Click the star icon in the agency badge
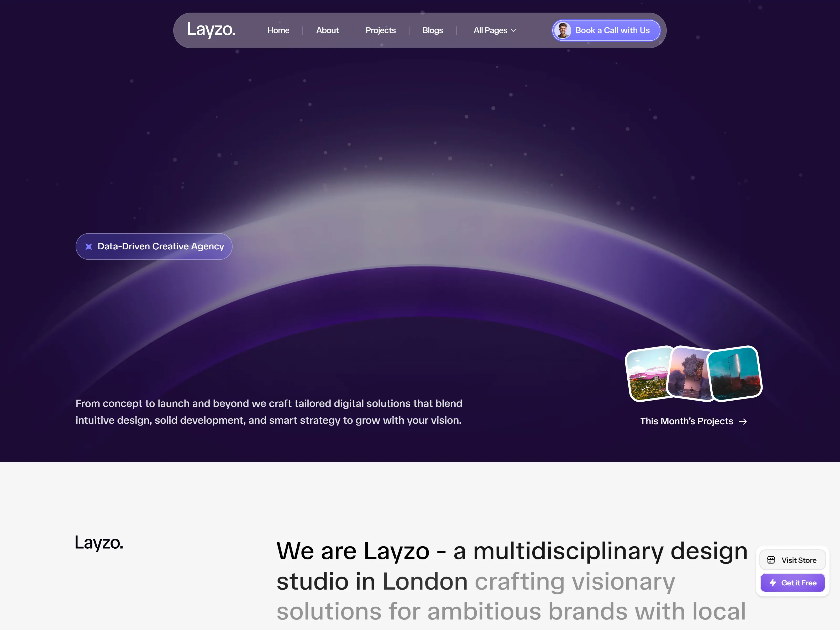Screen dimensions: 840x630 [89, 246]
